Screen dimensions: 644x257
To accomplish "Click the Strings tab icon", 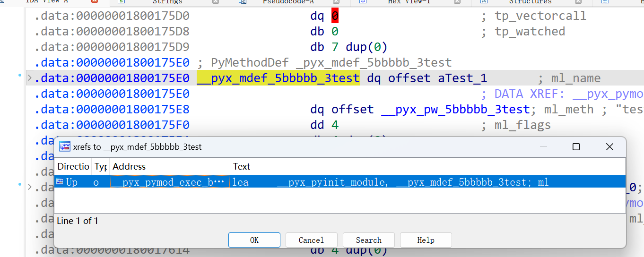I will (122, 2).
